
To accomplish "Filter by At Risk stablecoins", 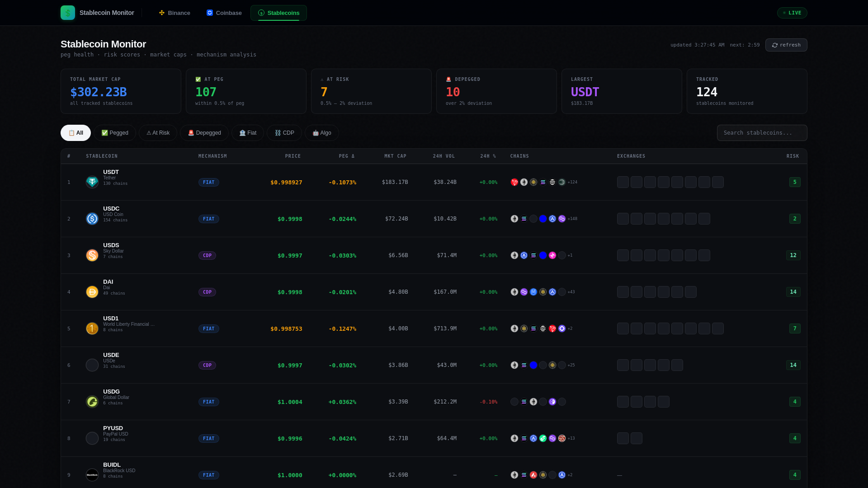I will pyautogui.click(x=158, y=133).
